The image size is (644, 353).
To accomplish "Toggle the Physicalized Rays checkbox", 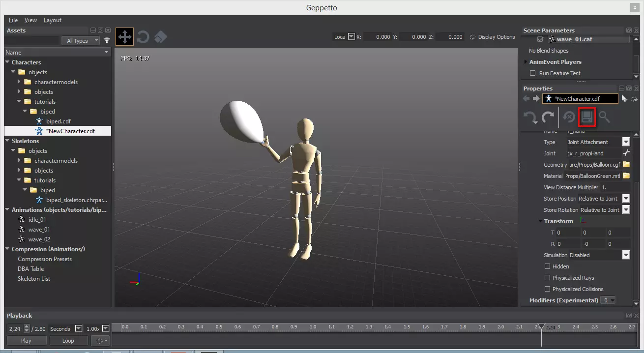I will pyautogui.click(x=547, y=278).
